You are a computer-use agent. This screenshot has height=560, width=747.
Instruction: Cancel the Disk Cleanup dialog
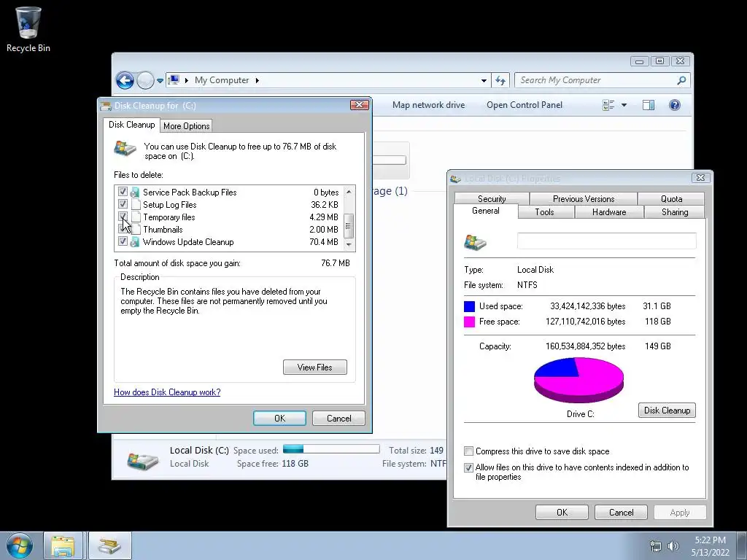coord(338,418)
